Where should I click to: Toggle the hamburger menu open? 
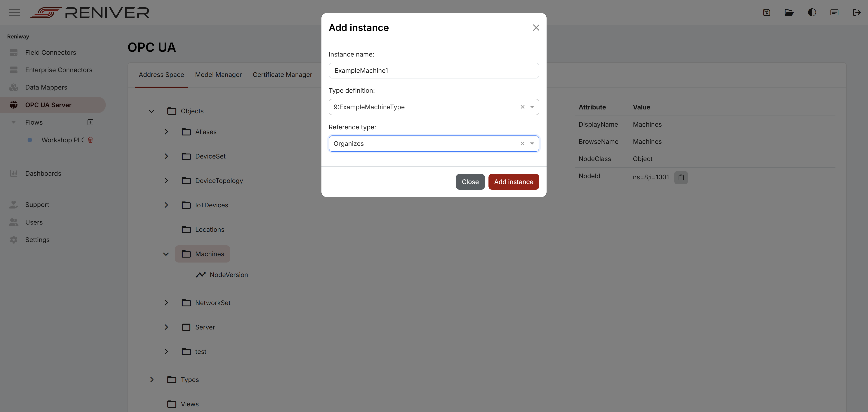pos(14,12)
